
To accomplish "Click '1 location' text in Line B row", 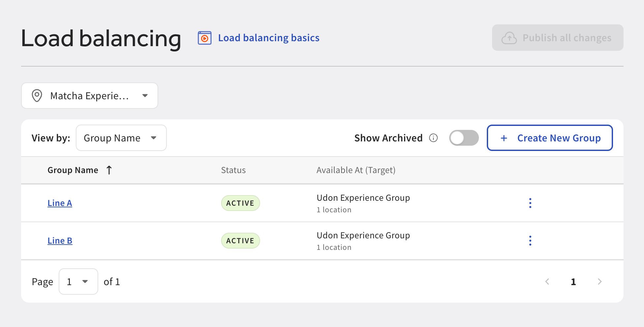I will [x=334, y=248].
